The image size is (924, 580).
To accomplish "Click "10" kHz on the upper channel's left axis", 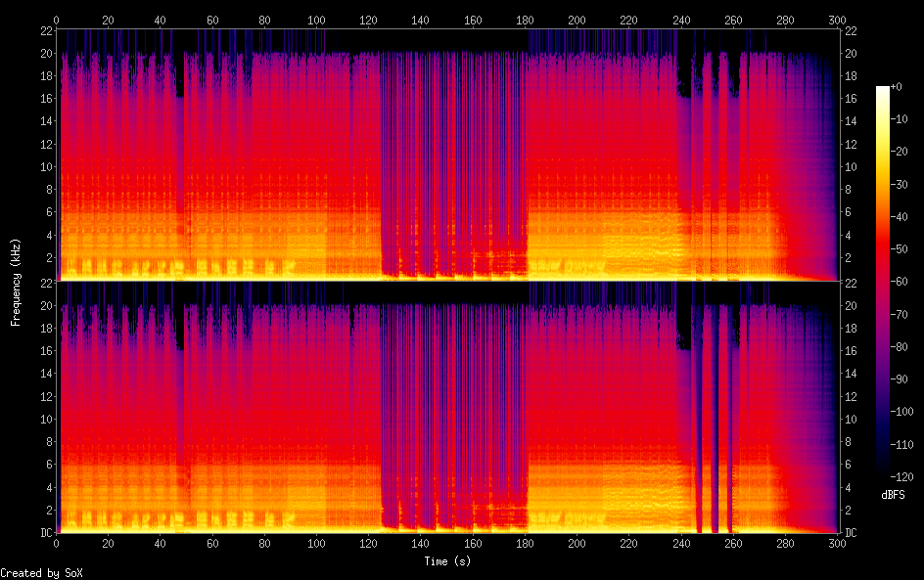I will coord(44,167).
